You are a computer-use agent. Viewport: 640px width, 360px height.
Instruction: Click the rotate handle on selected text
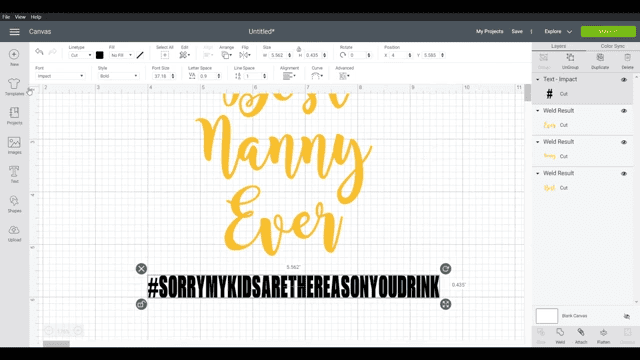coord(445,269)
